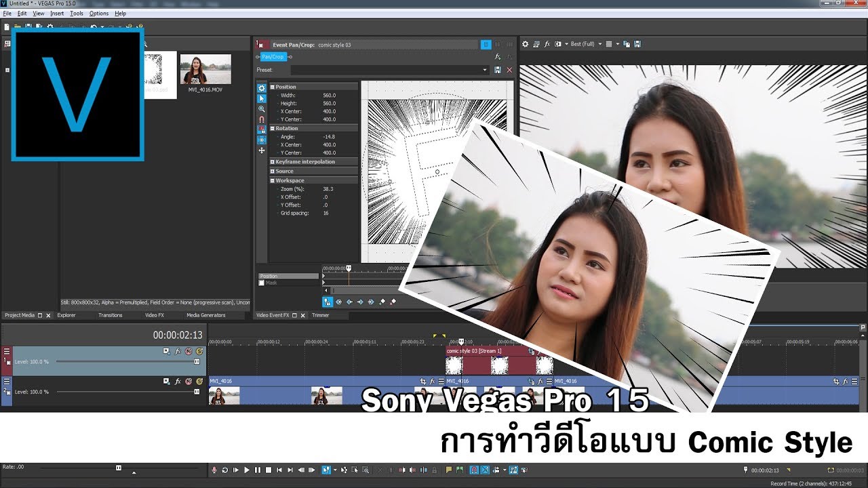The height and width of the screenshot is (488, 868).
Task: Click Insert Marker icon in bottom toolbar
Action: pyautogui.click(x=449, y=470)
